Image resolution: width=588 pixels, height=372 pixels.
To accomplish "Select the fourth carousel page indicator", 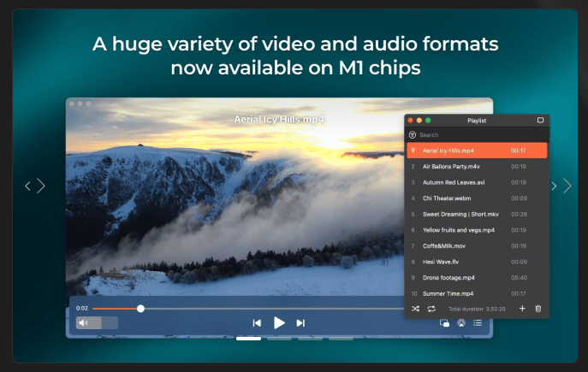I will [341, 339].
